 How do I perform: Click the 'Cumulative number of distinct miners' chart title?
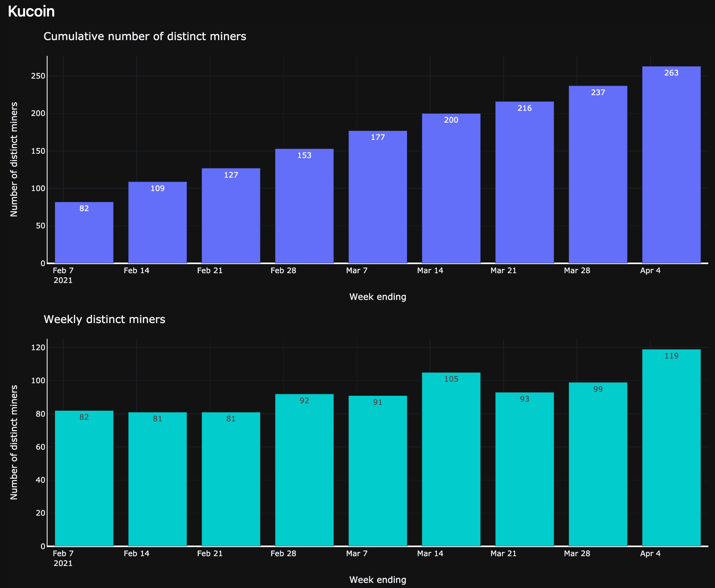tap(145, 37)
